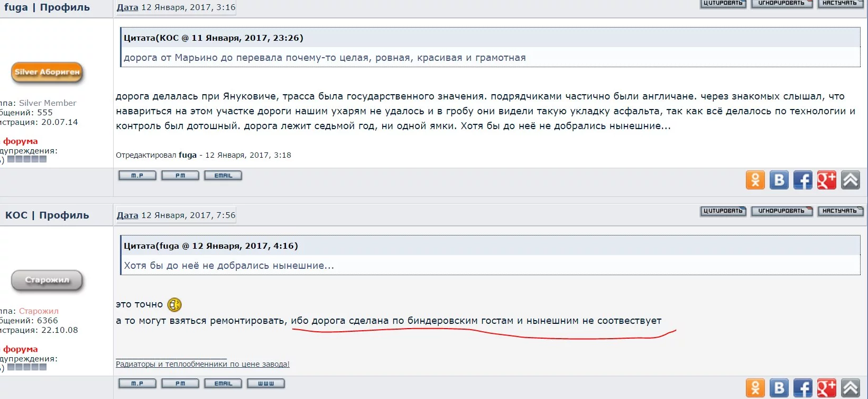Click red форума link under fuga
The image size is (868, 399).
pyautogui.click(x=21, y=141)
